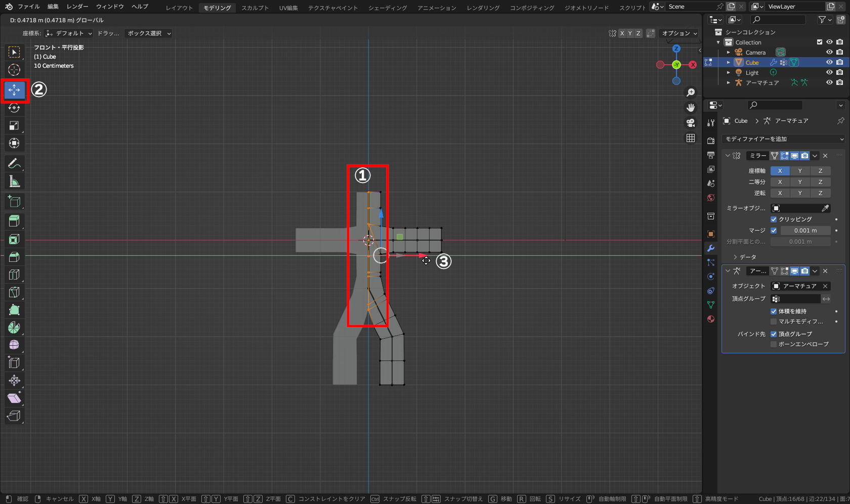850x504 pixels.
Task: Open the ファイル menu
Action: (x=29, y=7)
